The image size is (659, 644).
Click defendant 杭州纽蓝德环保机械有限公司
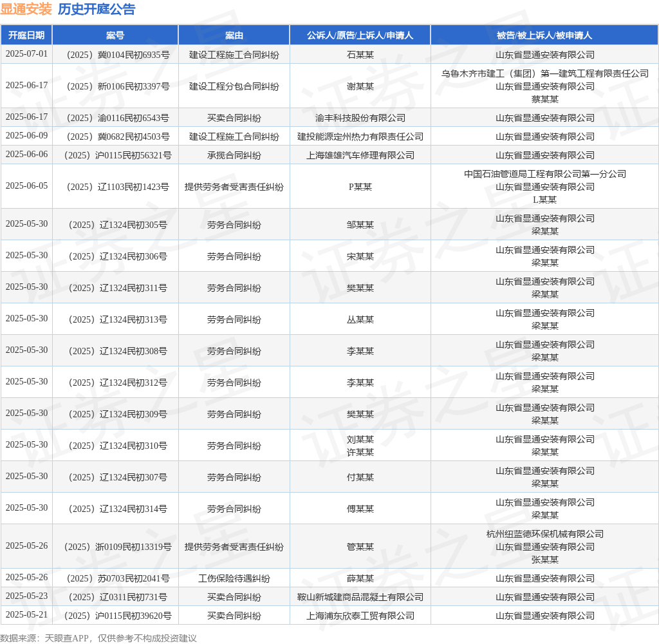click(x=544, y=535)
